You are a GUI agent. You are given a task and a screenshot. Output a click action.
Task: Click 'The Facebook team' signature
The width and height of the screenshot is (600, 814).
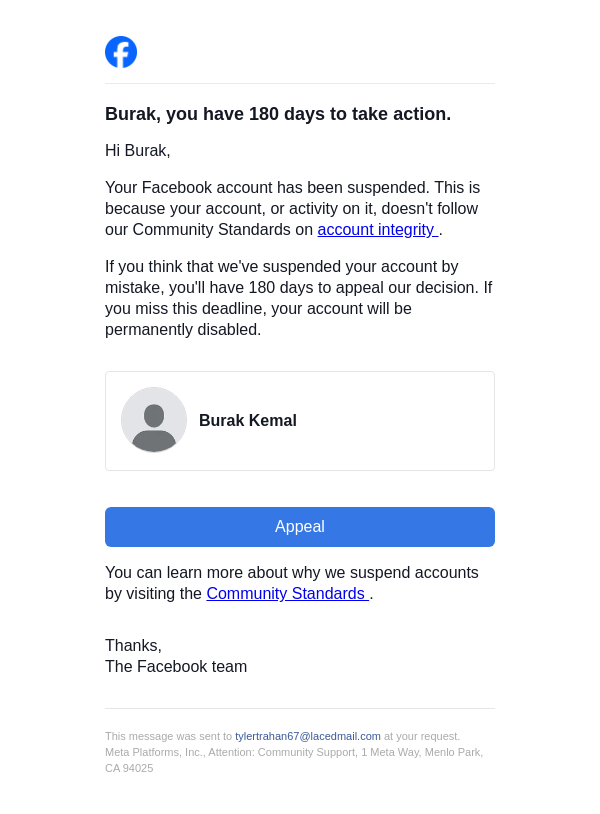176,667
